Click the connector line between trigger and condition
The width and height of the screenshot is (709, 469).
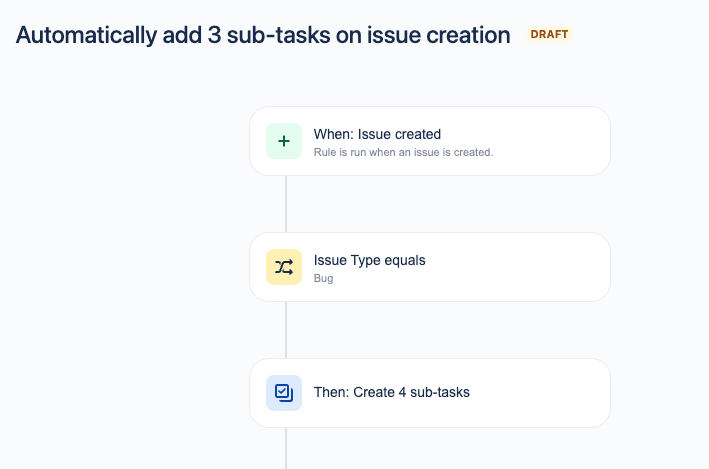click(x=286, y=204)
